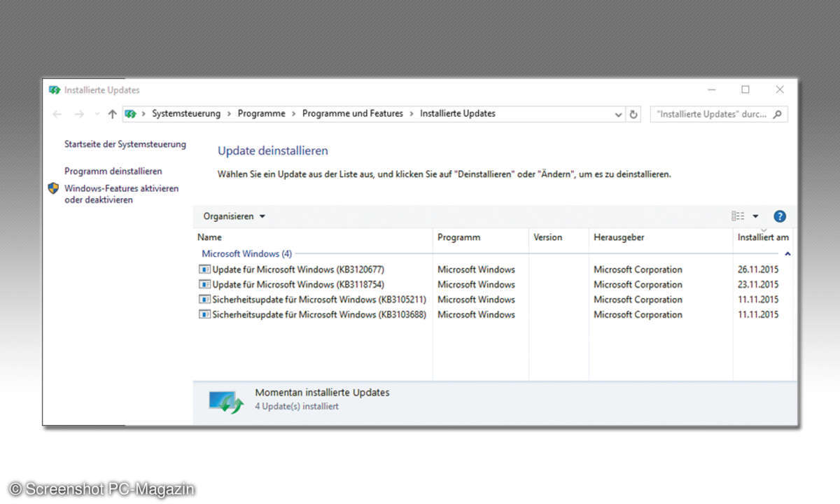Click 11.11.2015 date in KB3105211 row

(x=758, y=300)
